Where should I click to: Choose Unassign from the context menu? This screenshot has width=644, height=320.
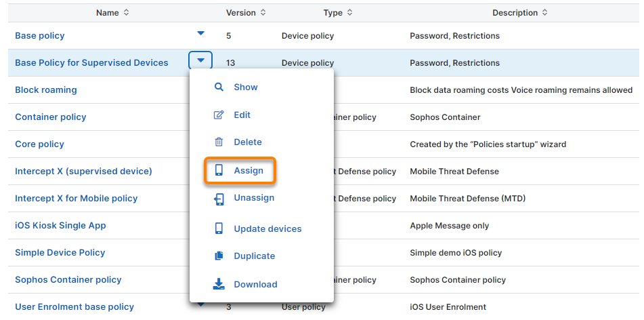pyautogui.click(x=254, y=198)
